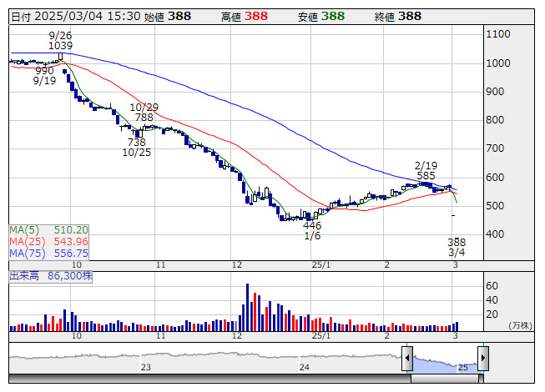Click the 60 volume axis label
This screenshot has height=392, width=545.
[492, 286]
